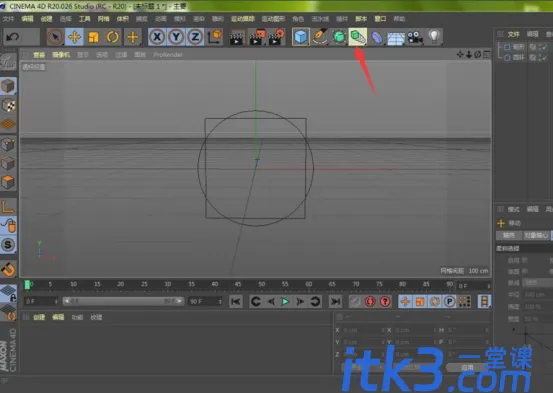Select Model mode cube icon

pos(8,86)
